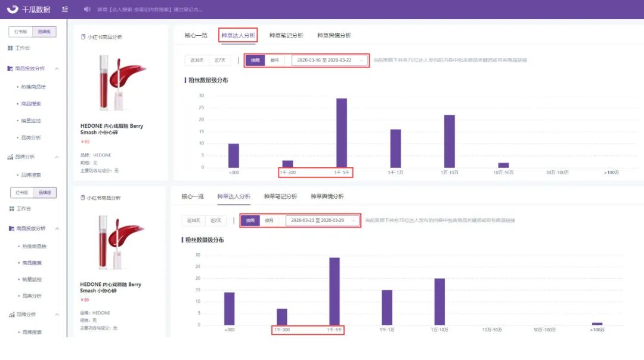The height and width of the screenshot is (360, 644).
Task: Collapse the 品牌分析 sidebar section
Action: [x=58, y=157]
